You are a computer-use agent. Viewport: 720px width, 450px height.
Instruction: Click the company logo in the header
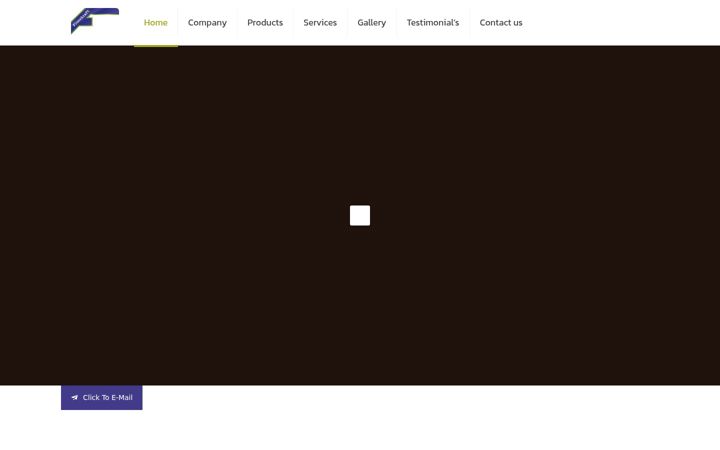pyautogui.click(x=95, y=21)
